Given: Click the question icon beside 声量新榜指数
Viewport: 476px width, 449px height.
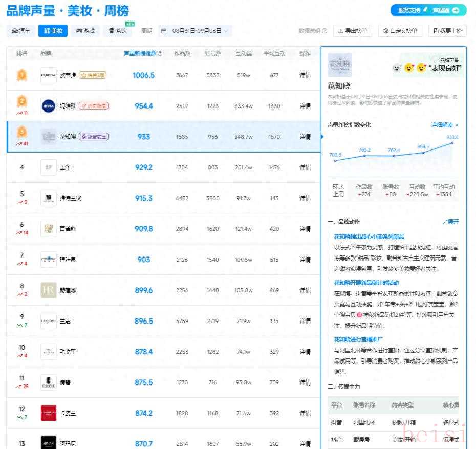Looking at the screenshot, I should 160,53.
